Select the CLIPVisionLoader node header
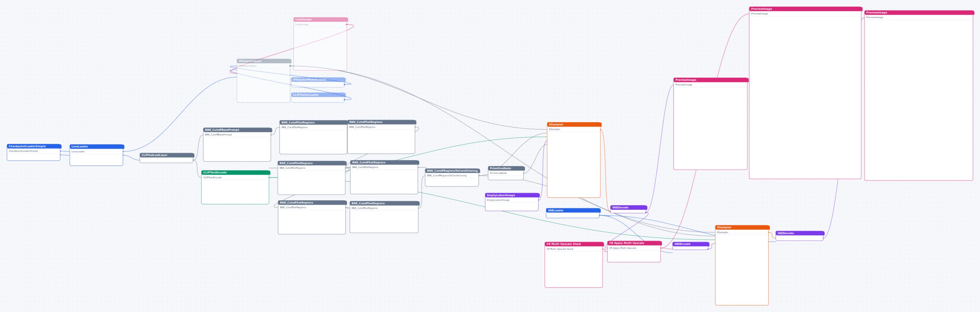Screen dimensions: 980x312 point(318,95)
